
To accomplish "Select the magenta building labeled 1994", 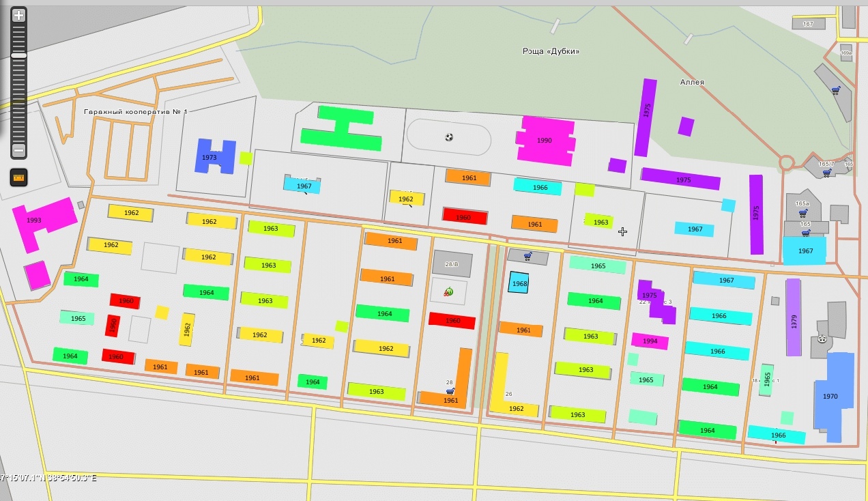I will 650,341.
